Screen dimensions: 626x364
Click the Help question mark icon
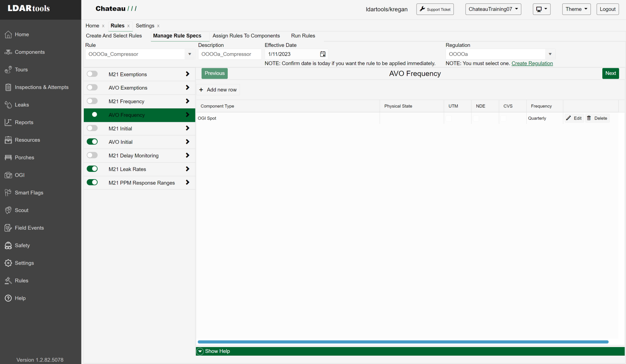[8, 298]
